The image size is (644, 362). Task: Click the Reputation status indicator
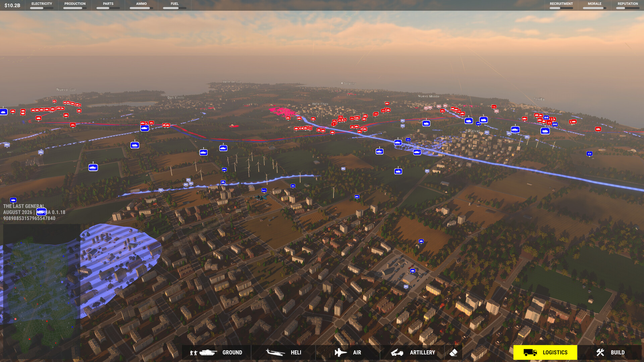click(x=628, y=5)
